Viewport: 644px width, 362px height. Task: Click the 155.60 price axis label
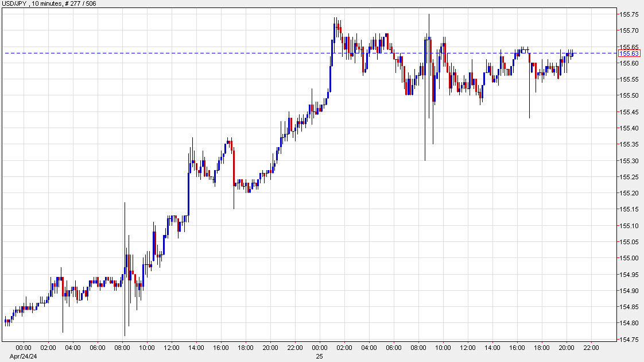[x=629, y=63]
